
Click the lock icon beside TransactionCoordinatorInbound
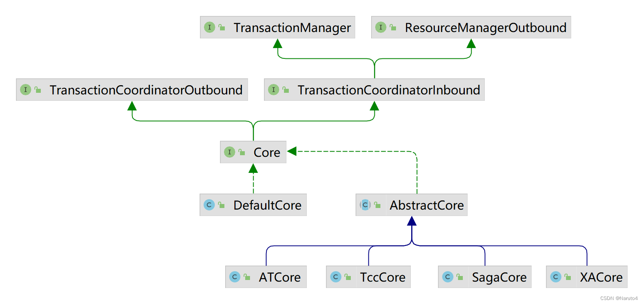[286, 89]
